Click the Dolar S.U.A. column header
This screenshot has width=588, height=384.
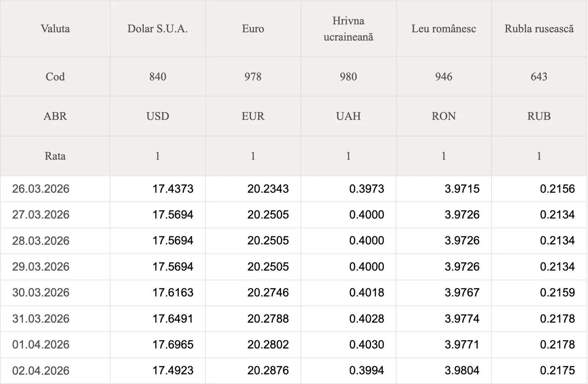158,29
